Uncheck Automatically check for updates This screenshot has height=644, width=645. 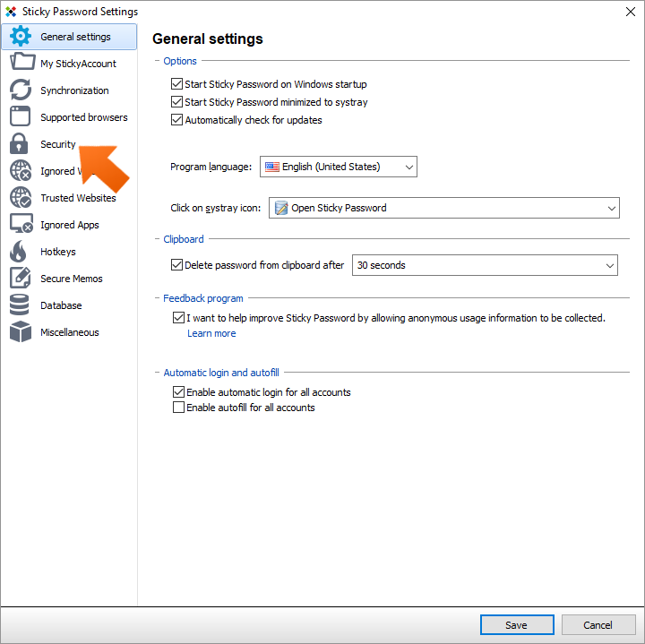(176, 120)
